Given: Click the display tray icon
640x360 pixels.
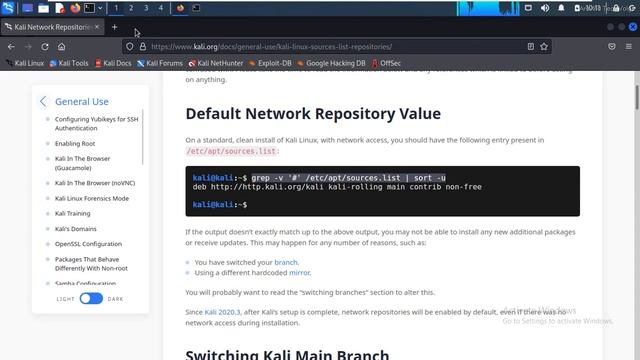Looking at the screenshot, I should pyautogui.click(x=528, y=8).
